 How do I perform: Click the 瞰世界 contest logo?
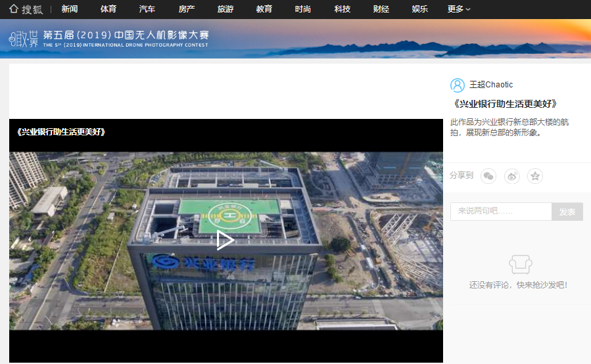pos(24,39)
